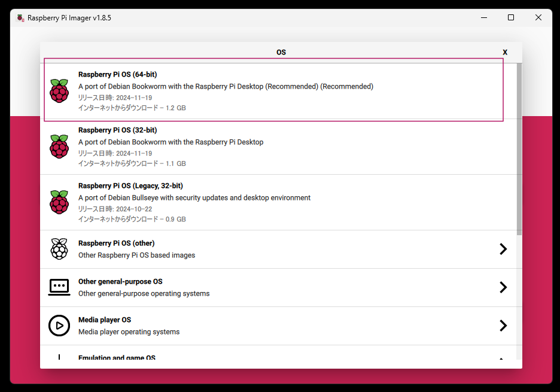Choose Raspberry Pi OS (Legacy, 32-bit) title

[x=130, y=186]
